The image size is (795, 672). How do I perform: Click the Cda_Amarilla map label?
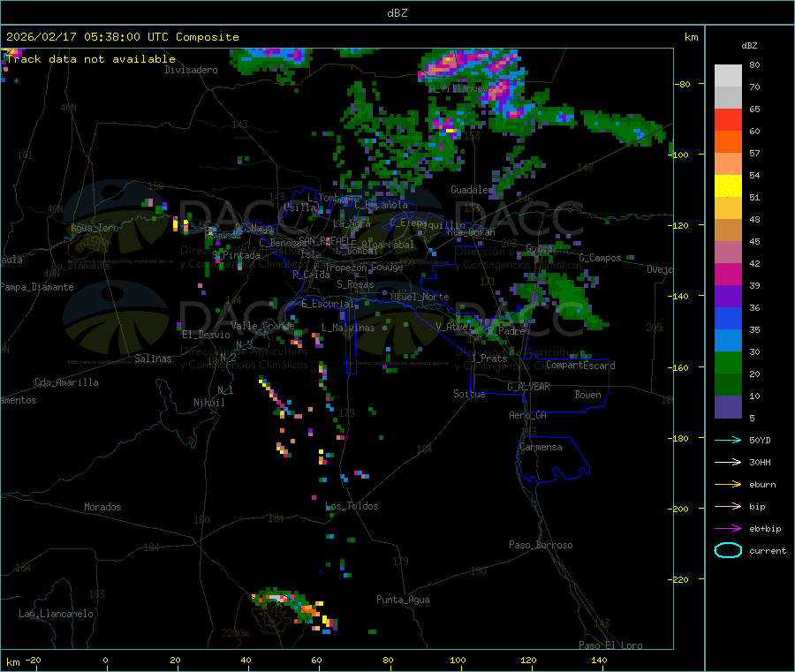pos(66,382)
